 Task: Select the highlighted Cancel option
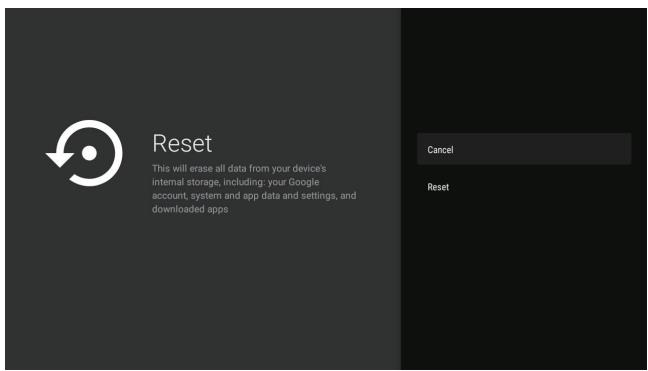(524, 149)
